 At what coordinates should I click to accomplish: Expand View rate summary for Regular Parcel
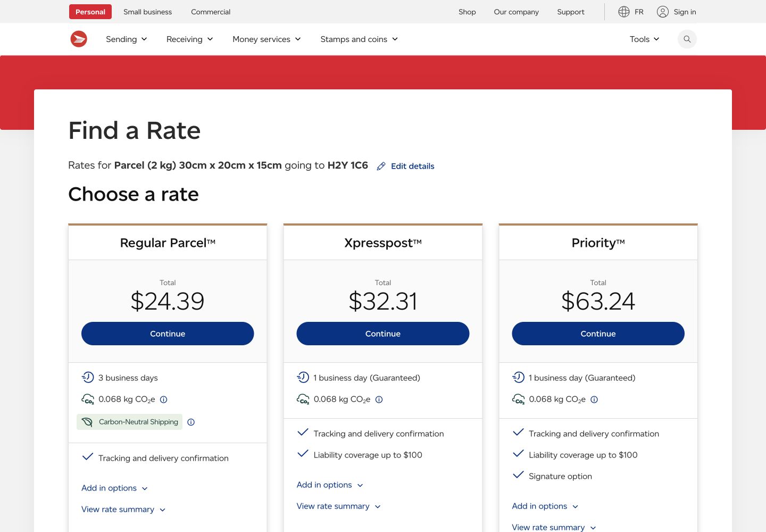pos(123,510)
